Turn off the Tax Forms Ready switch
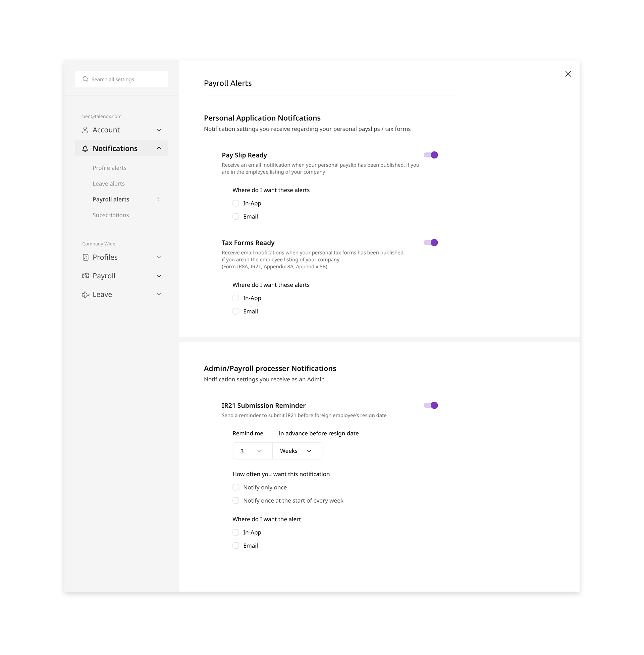644x655 pixels. tap(431, 242)
